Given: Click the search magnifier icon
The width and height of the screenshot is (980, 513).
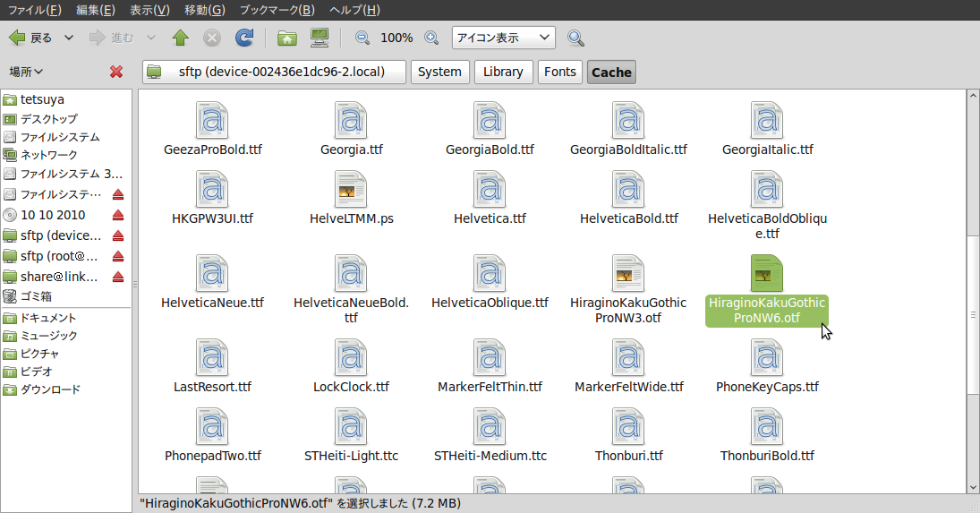Looking at the screenshot, I should point(575,38).
